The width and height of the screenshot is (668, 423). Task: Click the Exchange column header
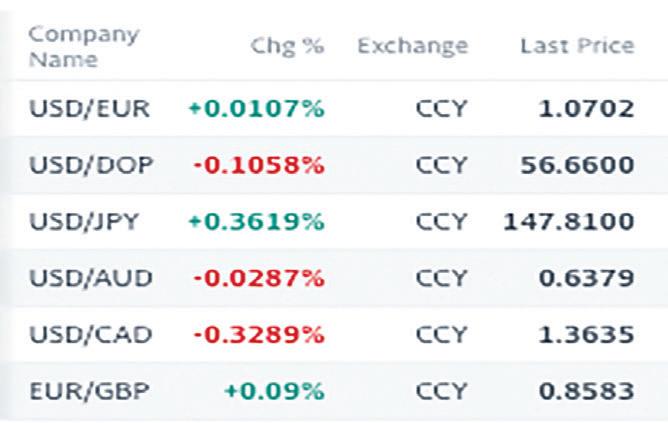click(412, 46)
